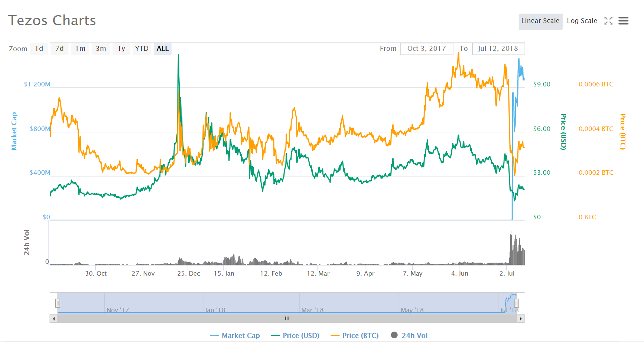
Task: Click the 2. Jul date label
Action: tap(507, 273)
